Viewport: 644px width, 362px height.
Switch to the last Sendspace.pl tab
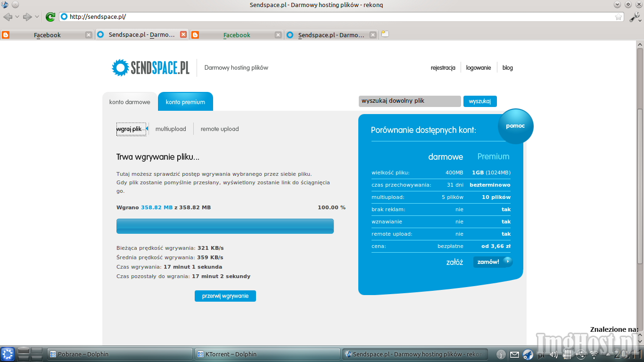331,35
